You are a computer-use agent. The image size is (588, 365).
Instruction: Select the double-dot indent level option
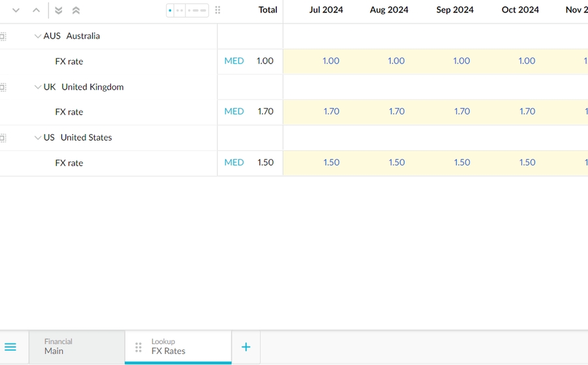pyautogui.click(x=180, y=10)
